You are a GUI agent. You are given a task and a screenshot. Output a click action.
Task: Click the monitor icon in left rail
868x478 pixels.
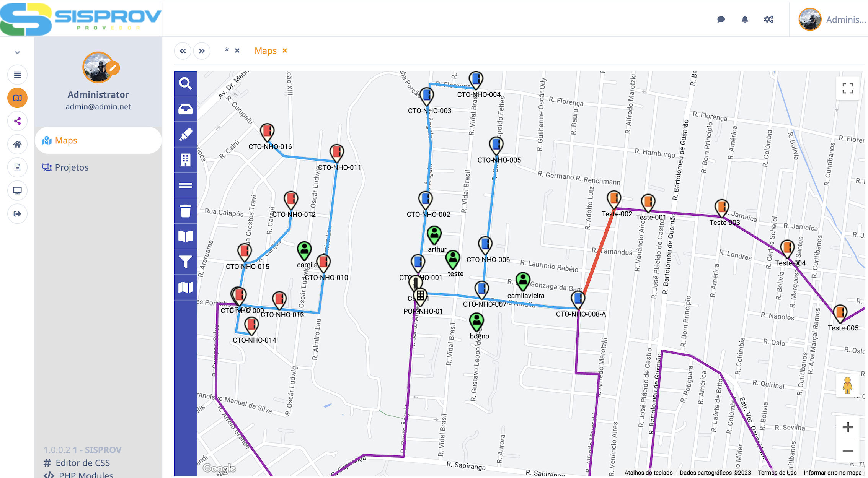tap(17, 190)
